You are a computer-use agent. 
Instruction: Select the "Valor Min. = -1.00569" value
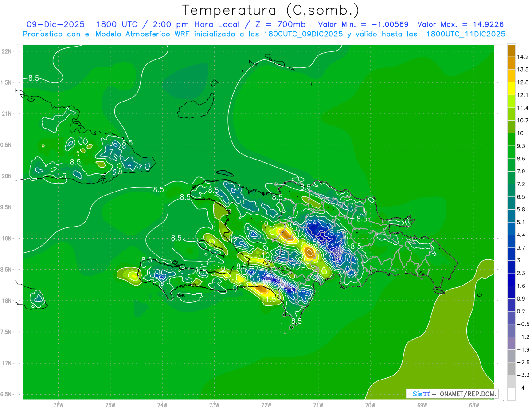coord(364,25)
